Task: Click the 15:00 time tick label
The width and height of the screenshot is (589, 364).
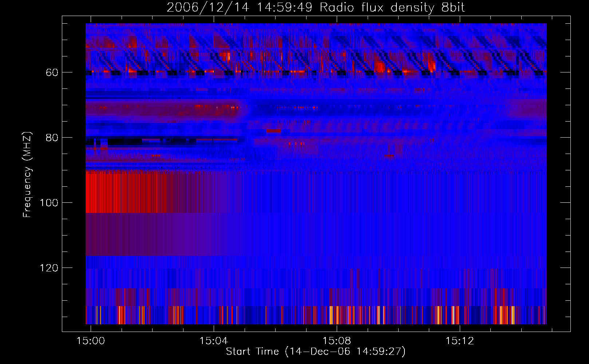Action: [90, 341]
